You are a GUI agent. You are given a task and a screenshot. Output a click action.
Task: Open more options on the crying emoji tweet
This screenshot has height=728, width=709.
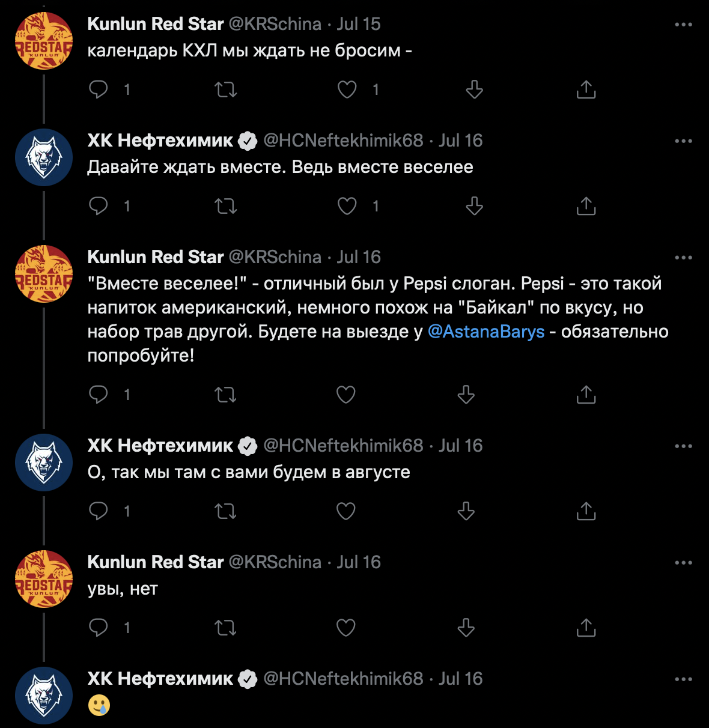683,679
